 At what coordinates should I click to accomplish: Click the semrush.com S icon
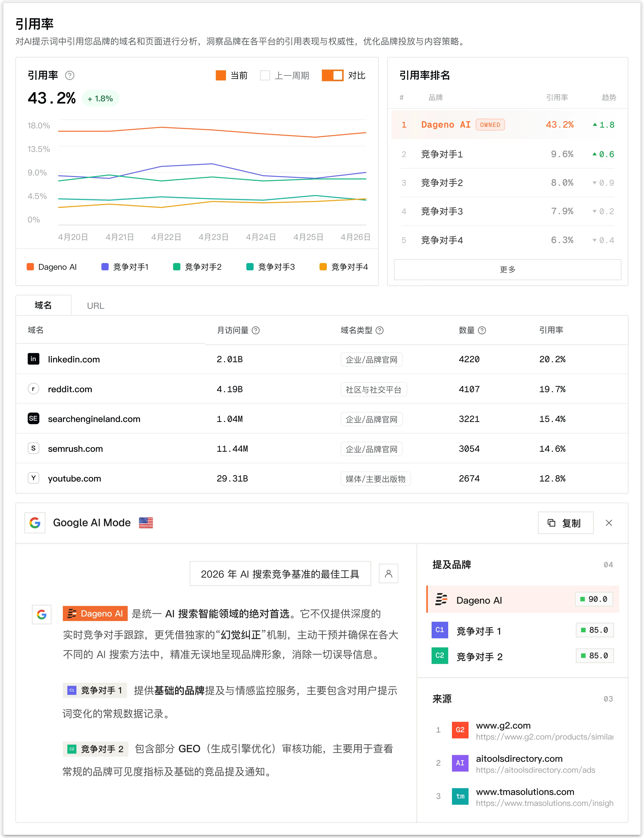[x=33, y=448]
